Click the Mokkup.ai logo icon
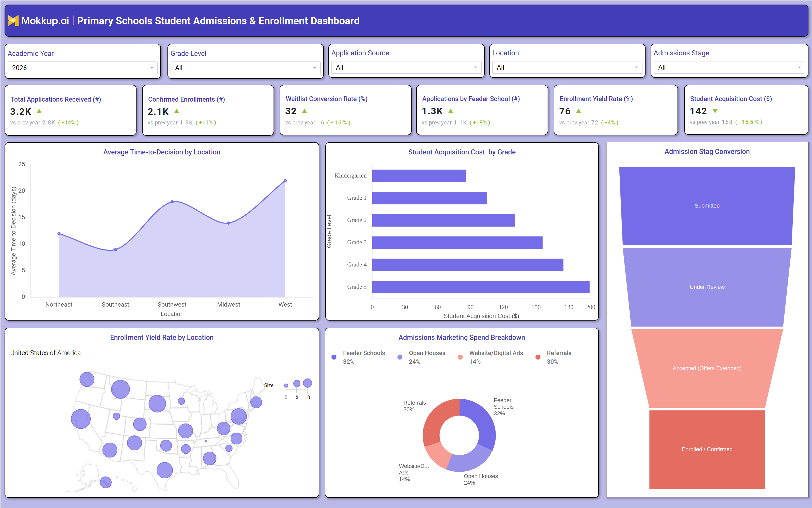The width and height of the screenshot is (812, 508). 13,21
